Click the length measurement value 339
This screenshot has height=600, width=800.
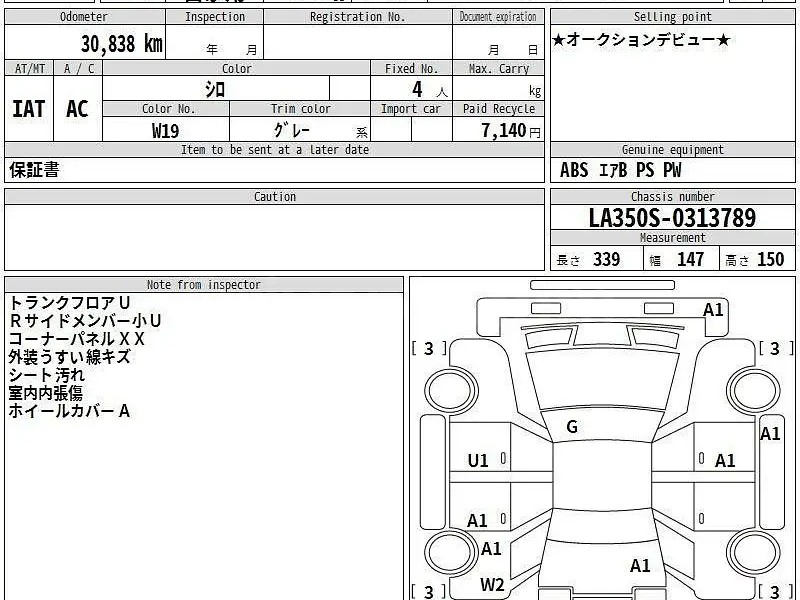click(605, 260)
